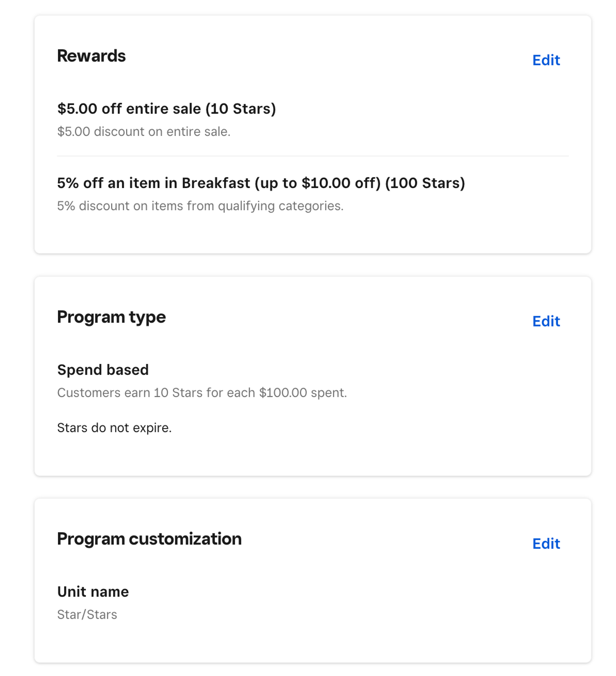This screenshot has height=676, width=616.
Task: Click the Program type heading
Action: coord(111,317)
